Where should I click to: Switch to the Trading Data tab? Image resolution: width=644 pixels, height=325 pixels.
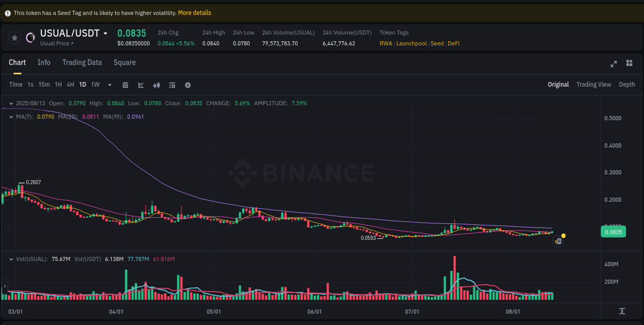tap(82, 62)
